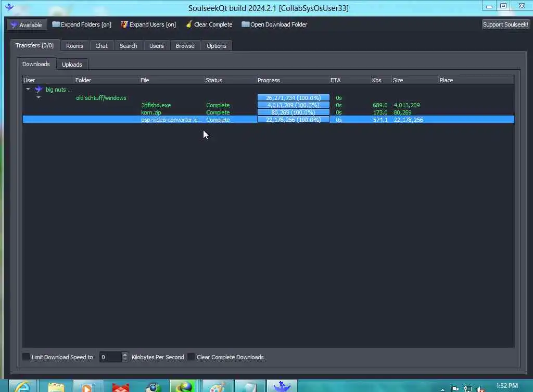Enable Limit Download Speed to checkbox

point(26,357)
